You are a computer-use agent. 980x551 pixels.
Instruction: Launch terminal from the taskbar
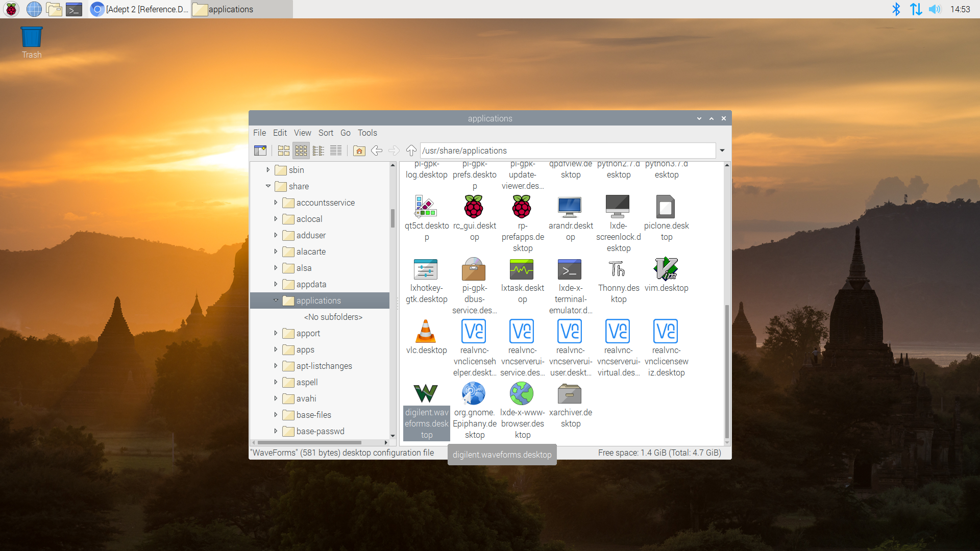pyautogui.click(x=74, y=9)
